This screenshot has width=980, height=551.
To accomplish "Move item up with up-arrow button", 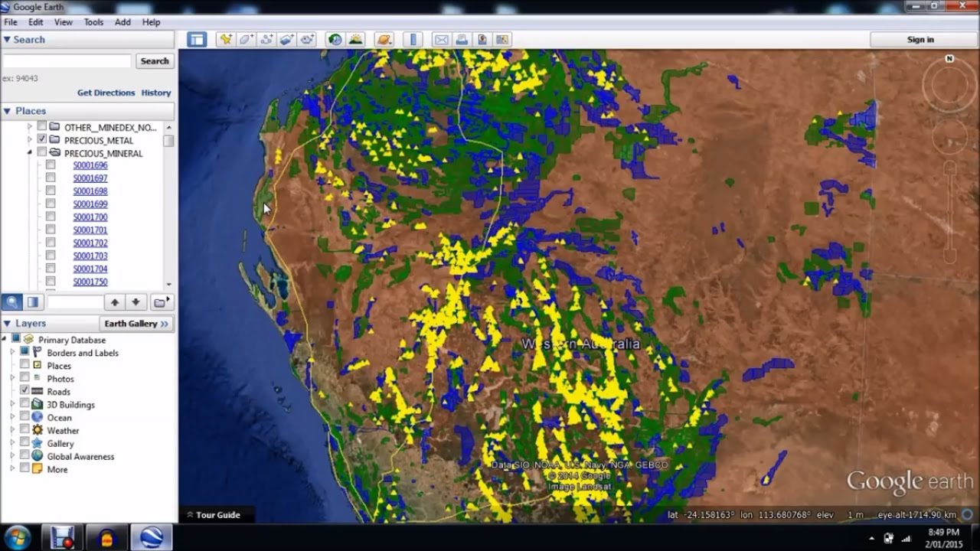I will click(114, 302).
